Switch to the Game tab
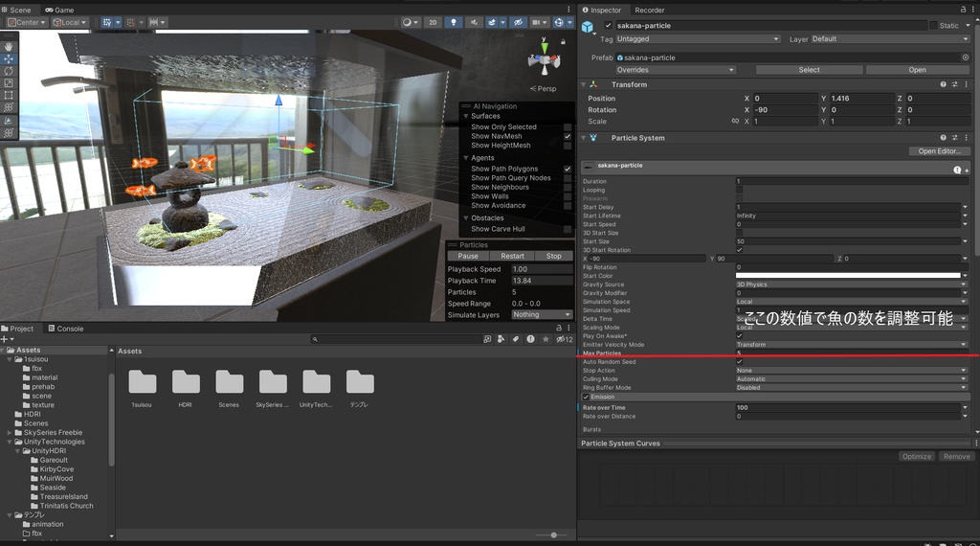This screenshot has width=980, height=546. coord(60,10)
